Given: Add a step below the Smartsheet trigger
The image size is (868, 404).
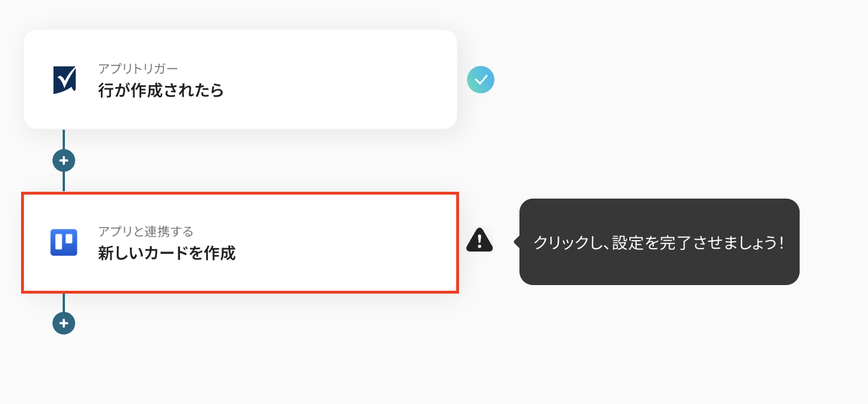Looking at the screenshot, I should [x=64, y=161].
